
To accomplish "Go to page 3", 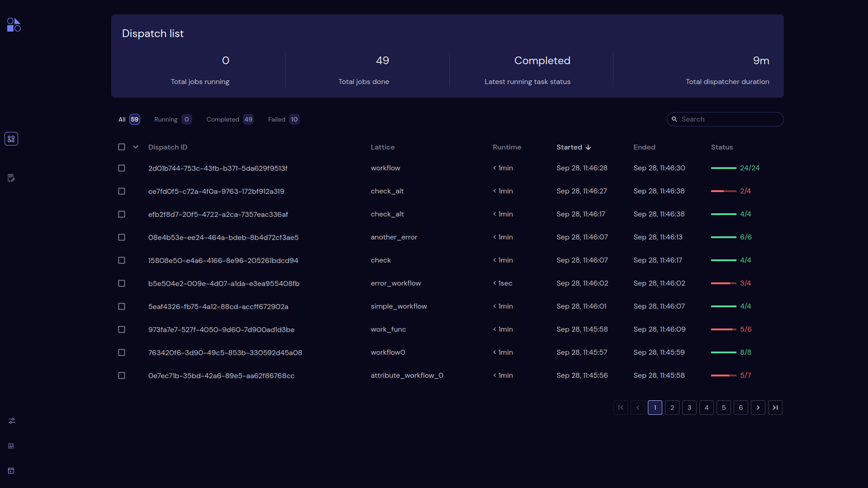I will (689, 408).
